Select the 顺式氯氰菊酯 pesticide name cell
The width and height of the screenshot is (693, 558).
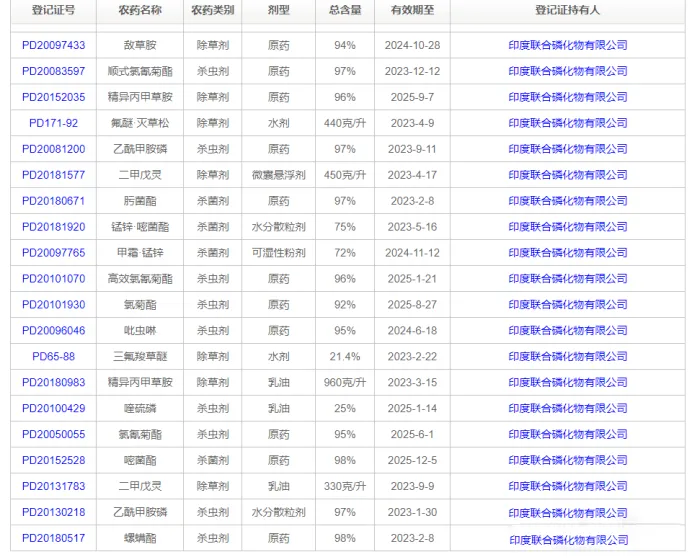[x=140, y=71]
